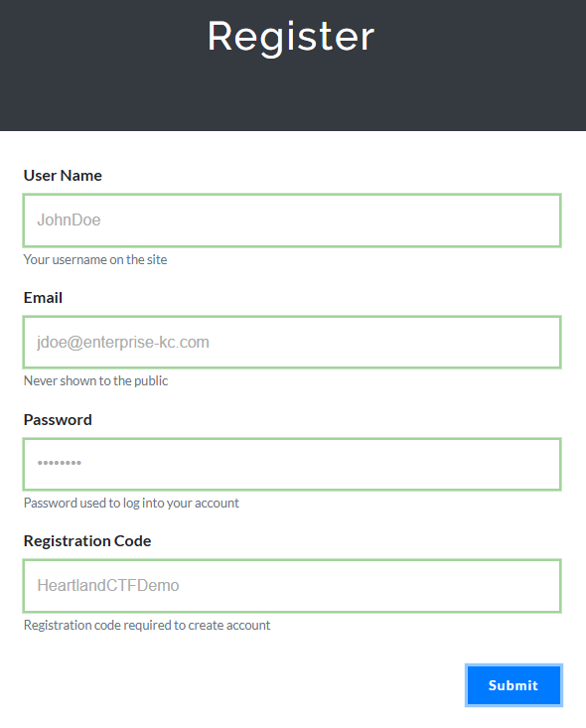586x728 pixels.
Task: Click the User Name label
Action: [63, 176]
